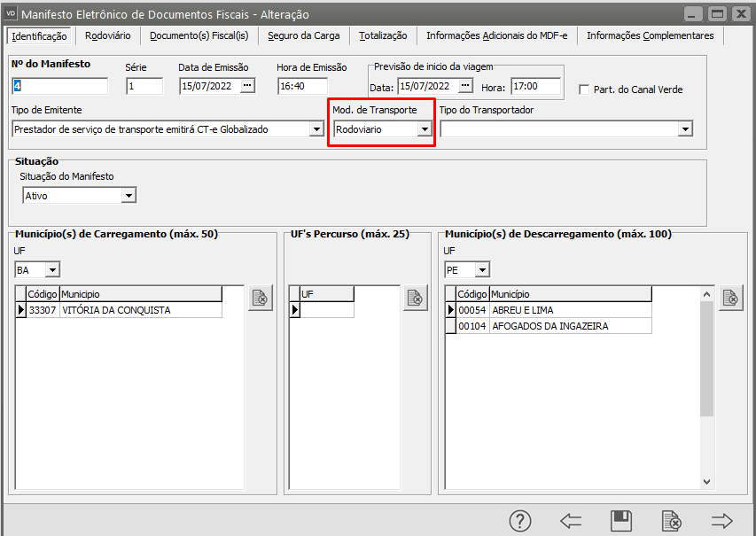Open the Mod. de Transporte dropdown
Screen dimensions: 756x536
click(425, 129)
